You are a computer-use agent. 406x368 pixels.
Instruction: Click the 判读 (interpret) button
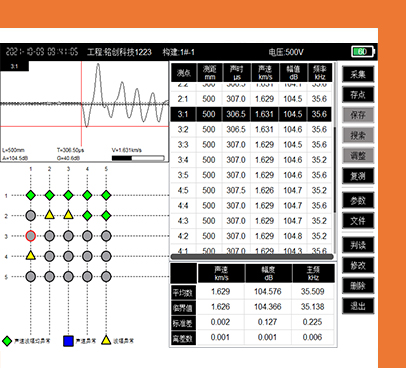click(358, 245)
